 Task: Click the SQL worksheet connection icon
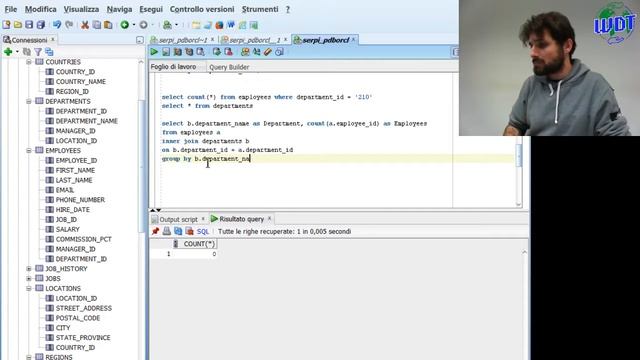[x=167, y=25]
